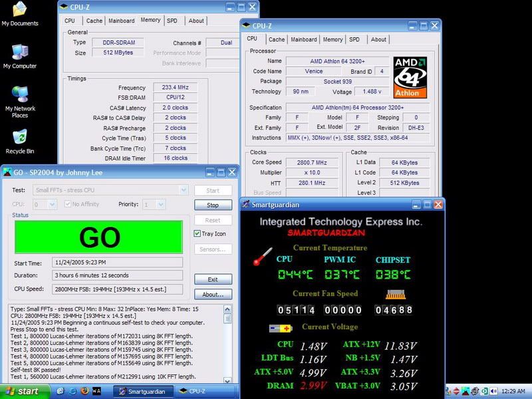The height and width of the screenshot is (399, 532).
Task: Open the Priority dropdown
Action: click(161, 204)
